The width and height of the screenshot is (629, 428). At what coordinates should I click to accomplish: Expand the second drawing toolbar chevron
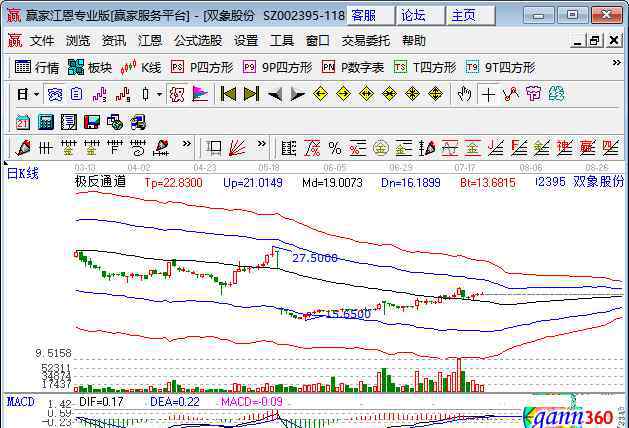[x=262, y=144]
